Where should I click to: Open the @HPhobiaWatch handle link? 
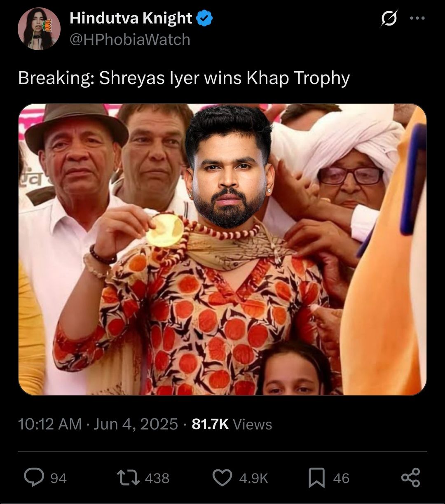tap(130, 40)
